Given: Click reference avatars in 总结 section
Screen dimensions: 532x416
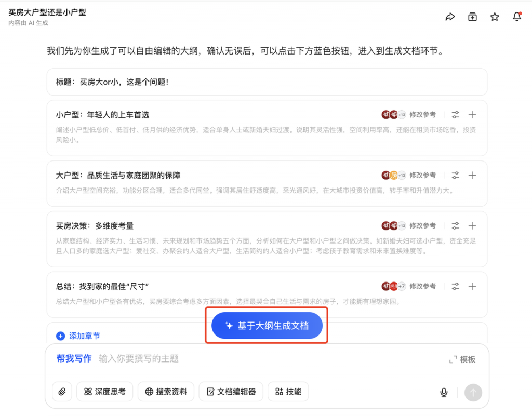Looking at the screenshot, I should tap(394, 287).
